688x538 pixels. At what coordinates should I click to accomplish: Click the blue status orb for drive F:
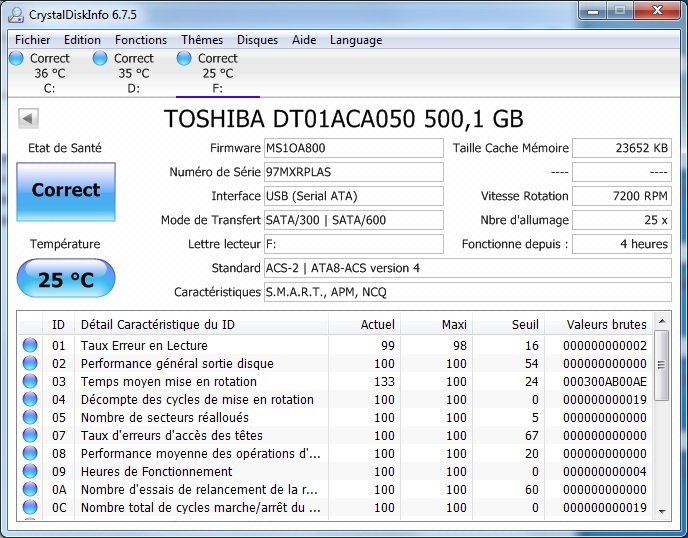point(184,58)
